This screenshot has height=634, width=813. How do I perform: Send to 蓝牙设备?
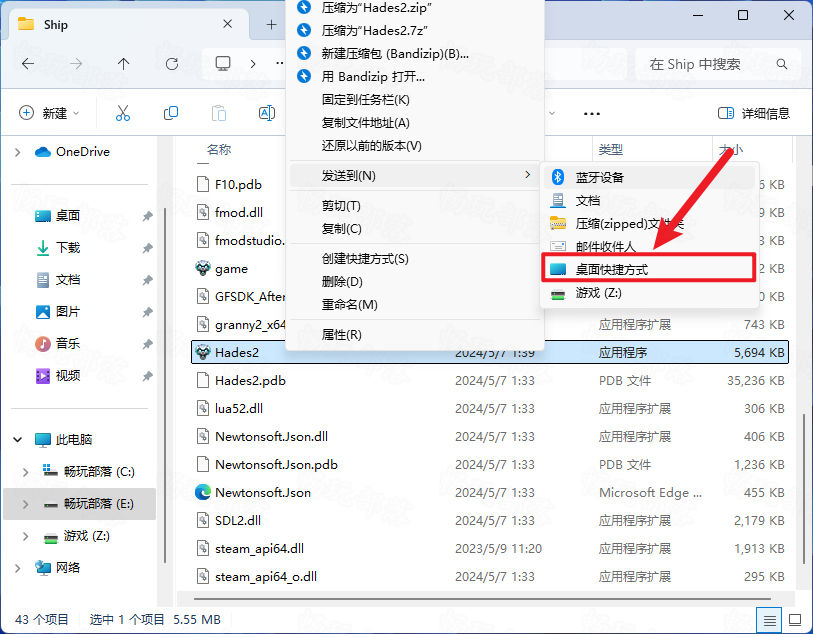pos(649,177)
